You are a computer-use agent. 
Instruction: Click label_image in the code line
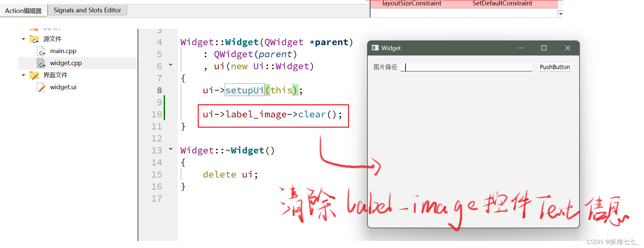(x=256, y=114)
